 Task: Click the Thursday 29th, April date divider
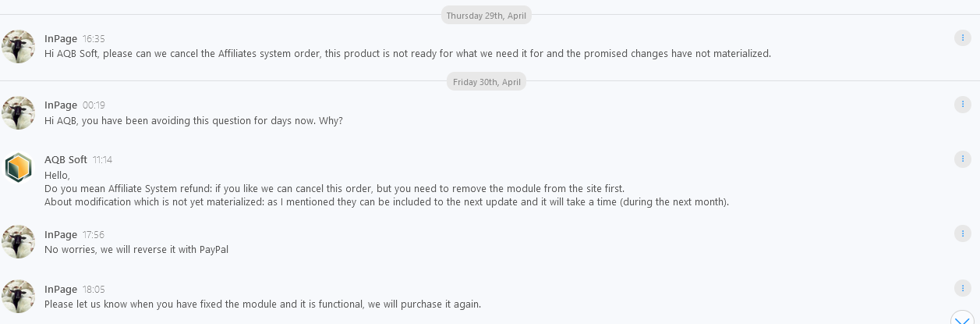pyautogui.click(x=486, y=16)
